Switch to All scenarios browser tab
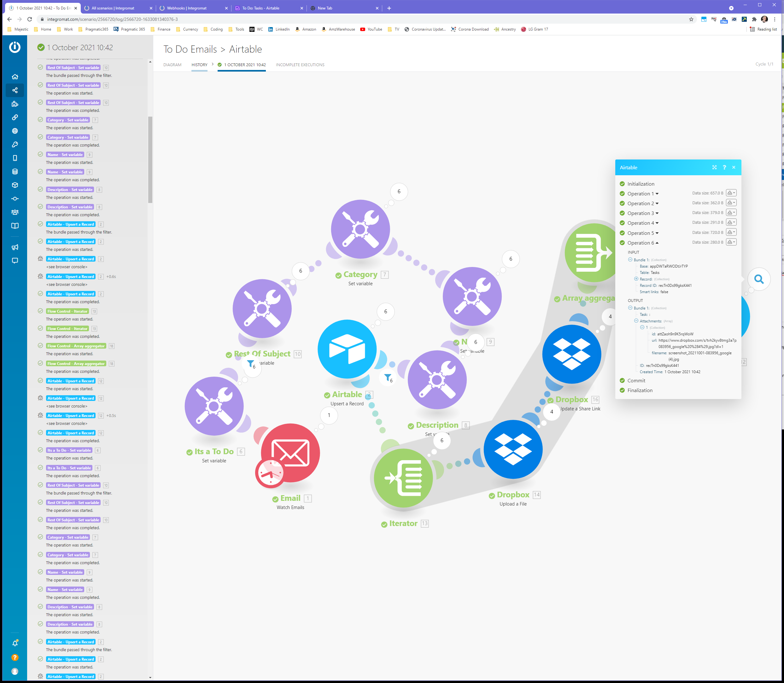The image size is (784, 683). click(117, 8)
